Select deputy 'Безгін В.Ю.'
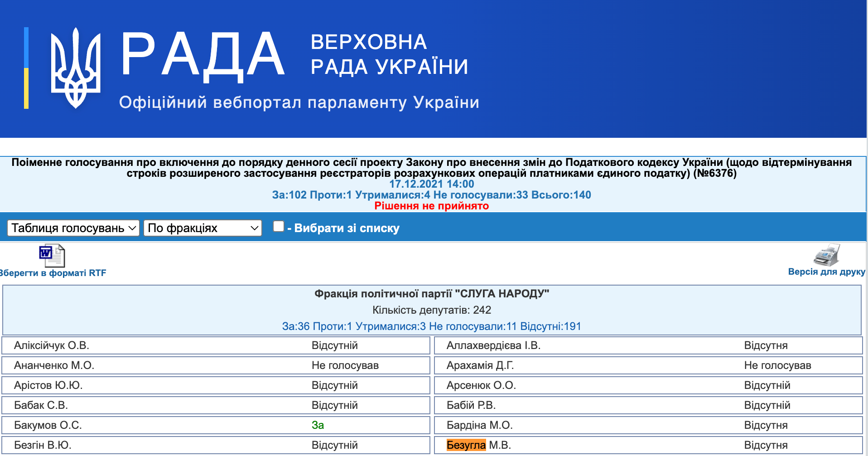 pos(43,445)
